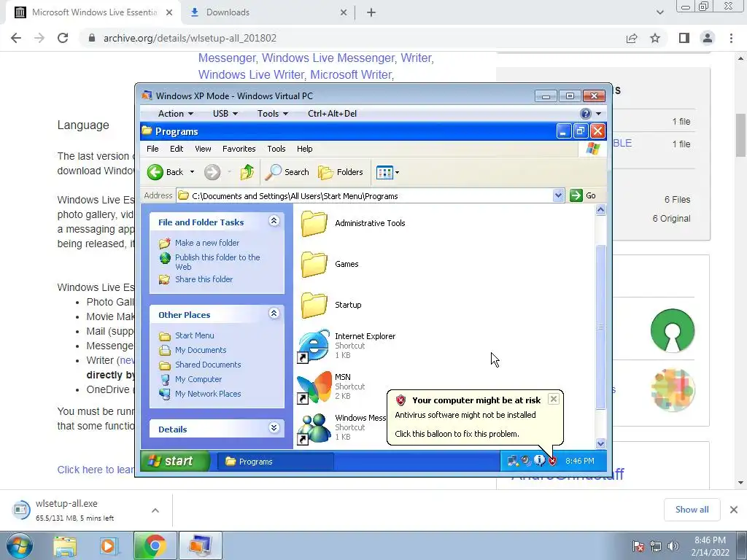Click the red security shield tray icon
Viewport: 747px width, 560px height.
(x=553, y=461)
